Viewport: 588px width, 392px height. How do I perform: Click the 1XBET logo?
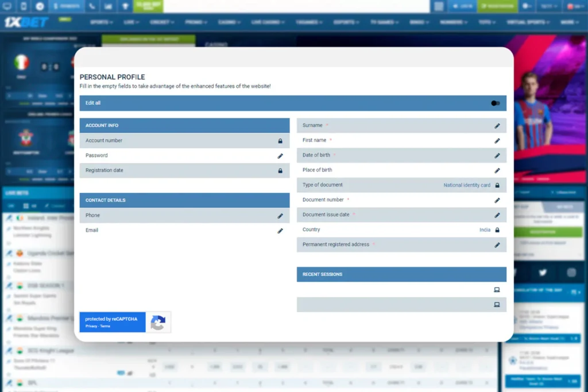click(26, 22)
